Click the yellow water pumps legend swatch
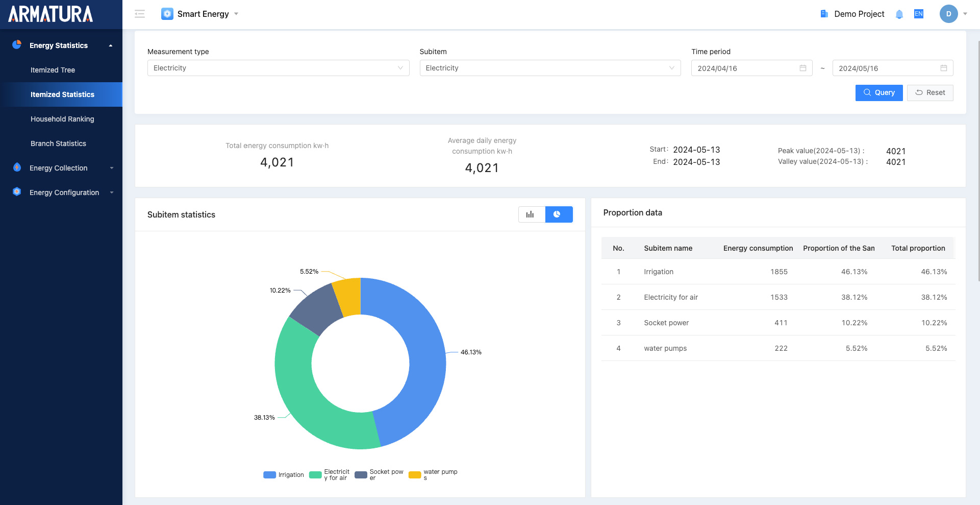 point(414,475)
